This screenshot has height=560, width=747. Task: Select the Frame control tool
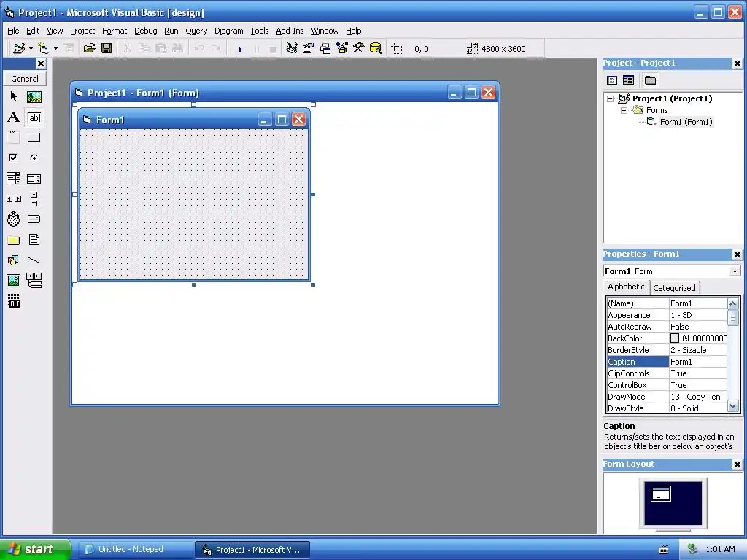point(13,138)
